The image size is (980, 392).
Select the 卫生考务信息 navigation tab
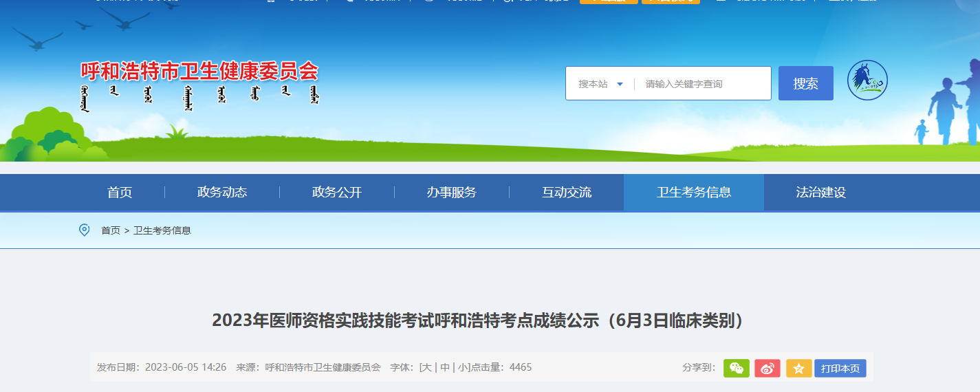click(694, 193)
